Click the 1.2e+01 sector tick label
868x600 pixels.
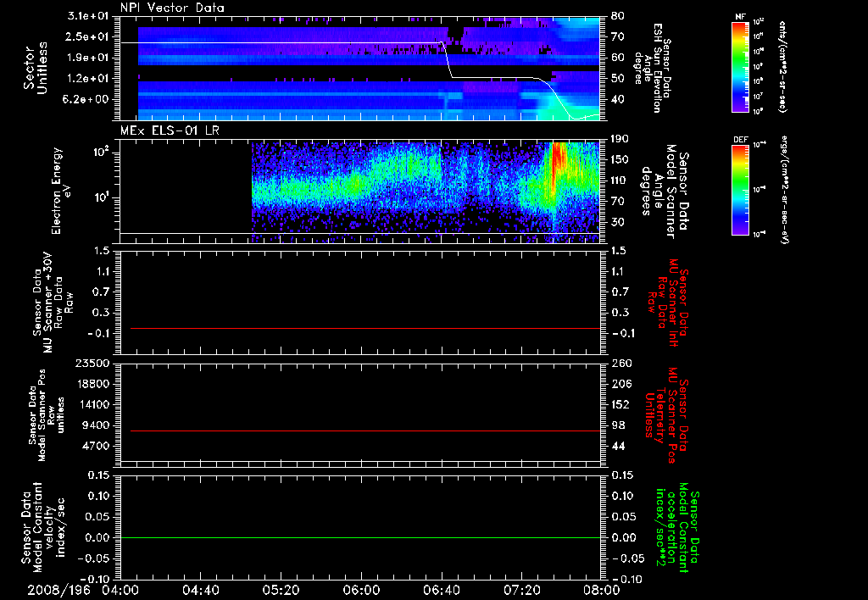(88, 79)
